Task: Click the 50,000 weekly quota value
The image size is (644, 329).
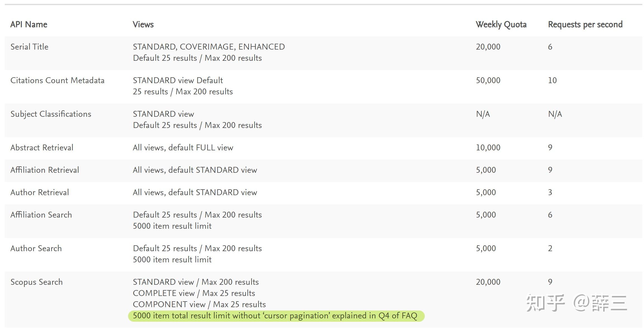Action: point(488,80)
